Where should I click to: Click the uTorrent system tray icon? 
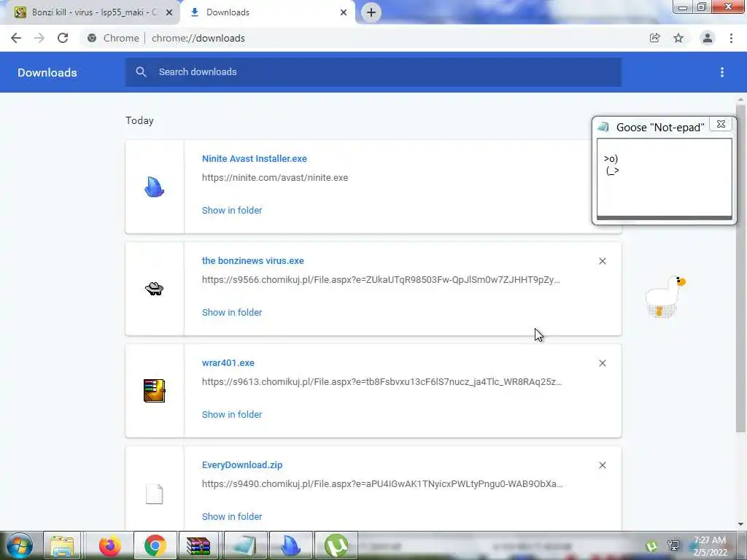coord(651,547)
